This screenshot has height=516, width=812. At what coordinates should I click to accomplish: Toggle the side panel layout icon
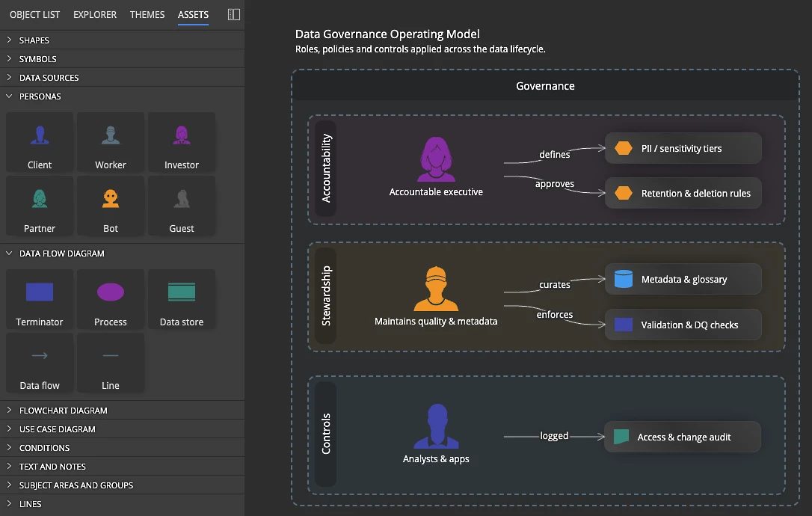(x=234, y=14)
